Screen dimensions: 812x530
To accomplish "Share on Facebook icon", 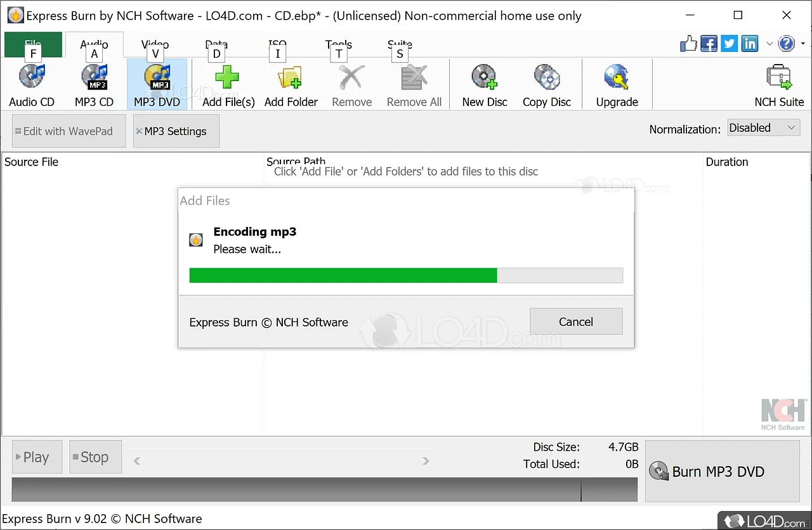I will (x=709, y=43).
